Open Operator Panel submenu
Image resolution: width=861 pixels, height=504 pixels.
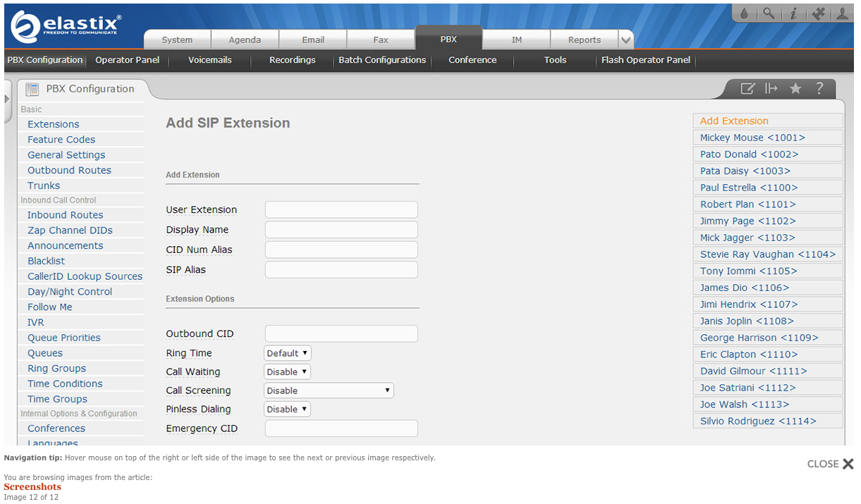128,60
